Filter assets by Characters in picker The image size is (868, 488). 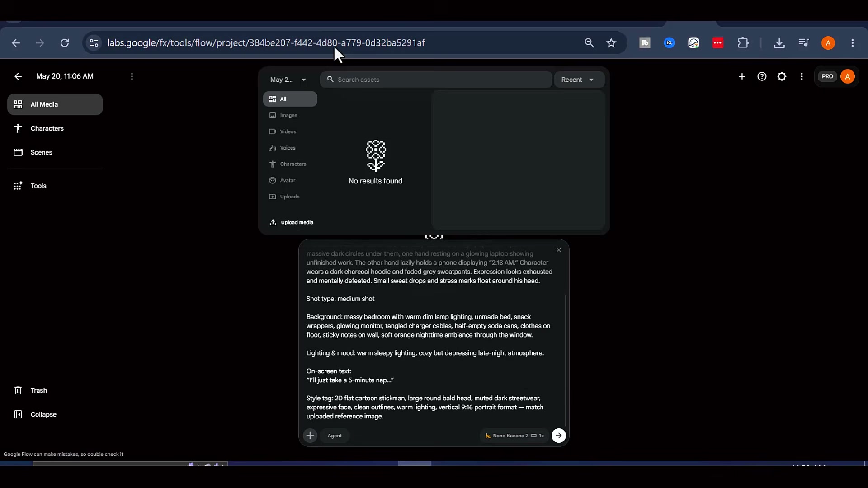(290, 164)
